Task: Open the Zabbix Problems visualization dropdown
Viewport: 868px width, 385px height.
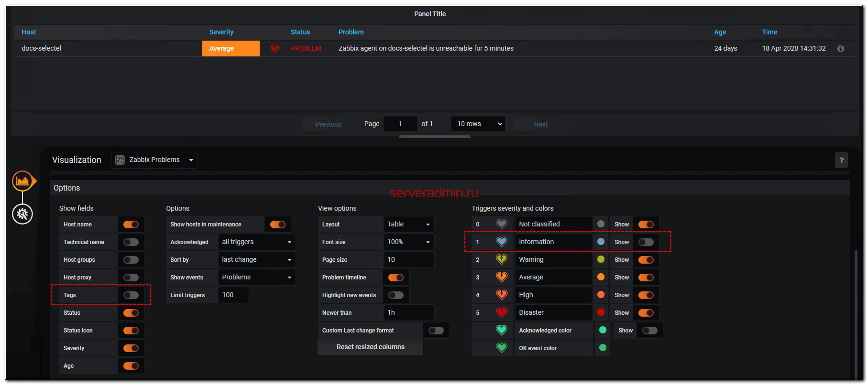Action: pos(154,160)
